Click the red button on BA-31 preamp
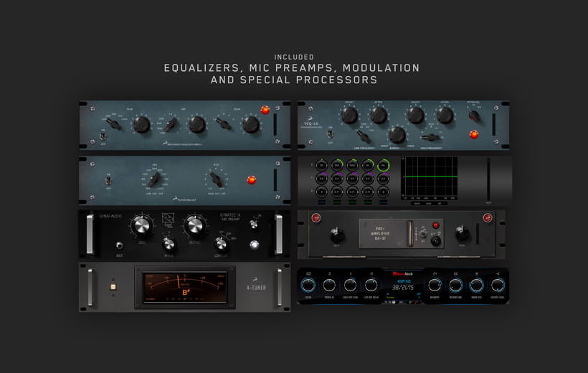Image resolution: width=588 pixels, height=373 pixels. point(422,227)
